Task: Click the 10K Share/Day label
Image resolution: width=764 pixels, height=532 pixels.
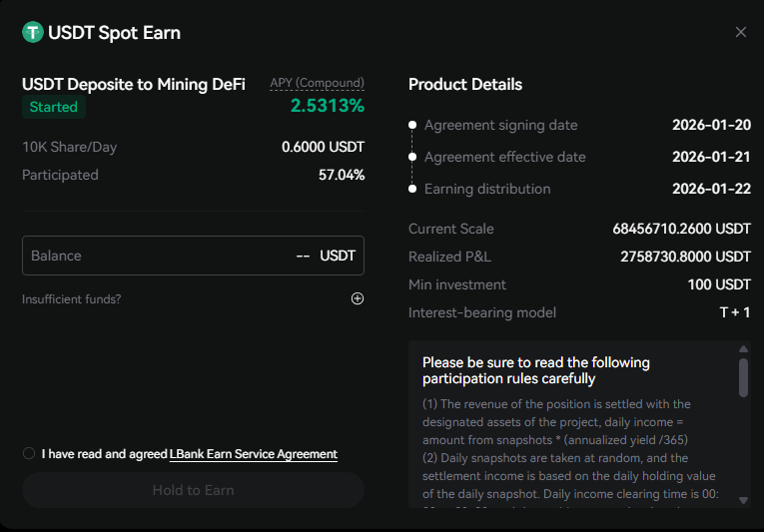Action: click(x=70, y=147)
